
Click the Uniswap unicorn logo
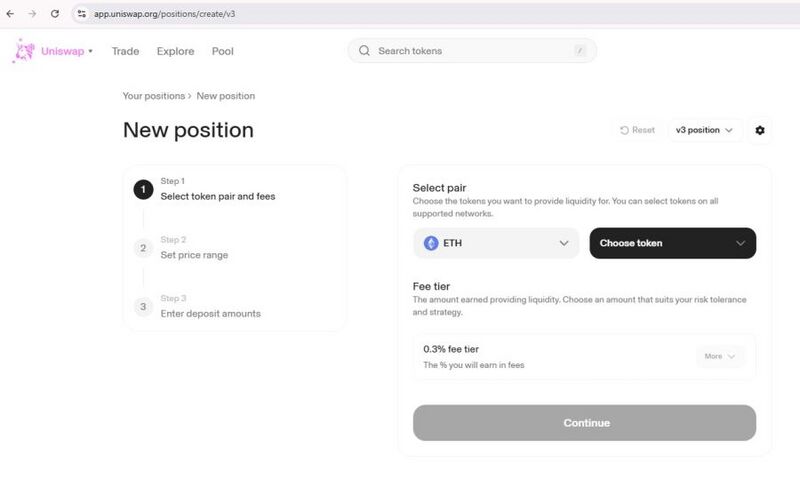click(22, 51)
